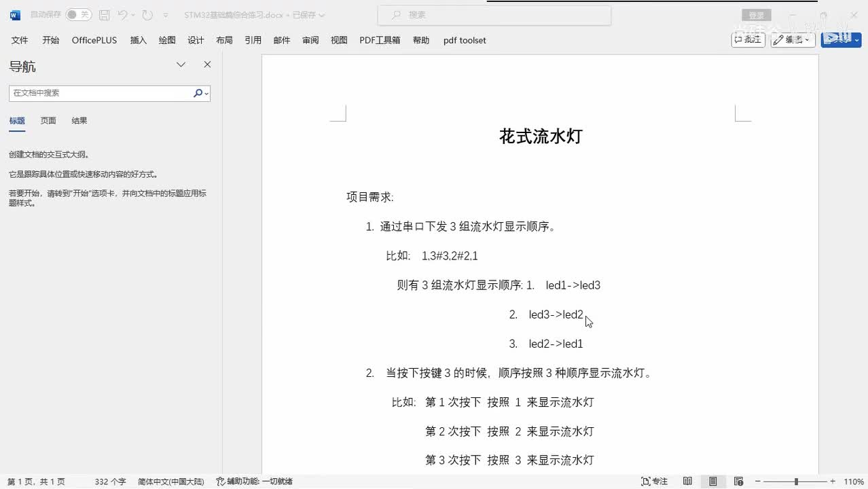The width and height of the screenshot is (868, 489).
Task: Click the line 第 3 次按下 按照 3
Action: [x=509, y=460]
